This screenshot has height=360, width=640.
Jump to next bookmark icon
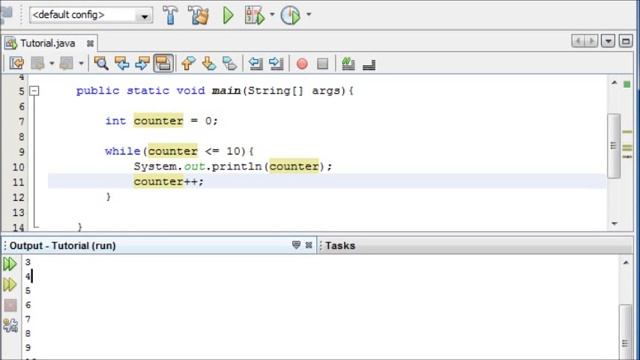[209, 63]
